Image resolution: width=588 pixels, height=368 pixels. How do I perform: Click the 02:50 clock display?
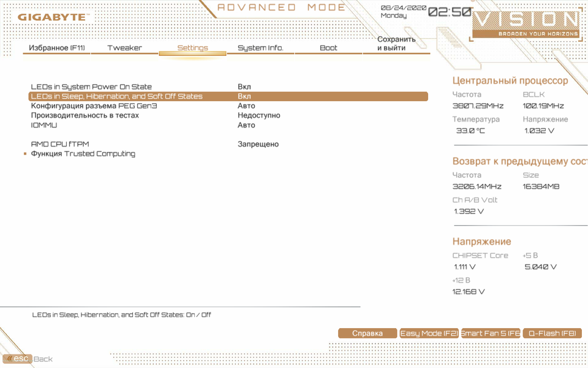449,12
